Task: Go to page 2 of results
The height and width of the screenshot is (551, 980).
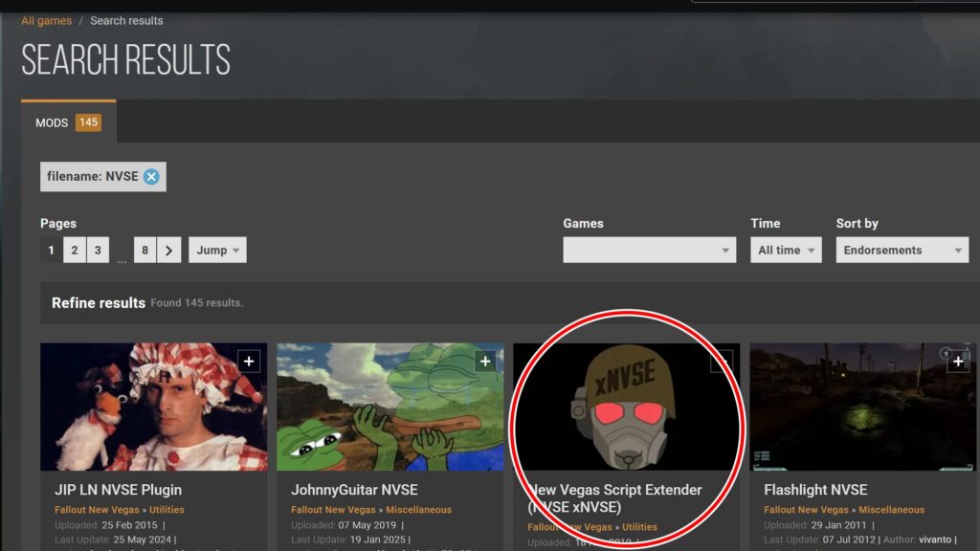Action: coord(75,251)
